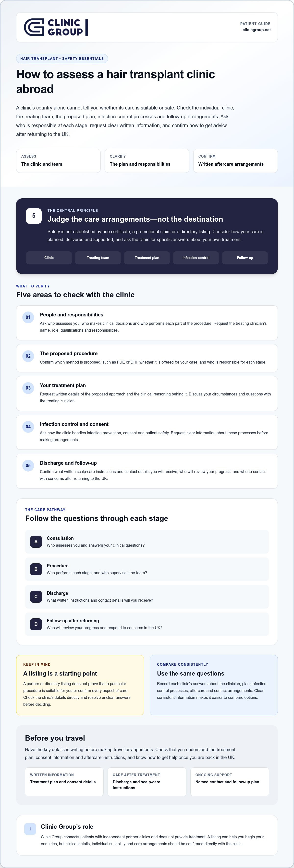Click the Clinic Group logo

[56, 27]
